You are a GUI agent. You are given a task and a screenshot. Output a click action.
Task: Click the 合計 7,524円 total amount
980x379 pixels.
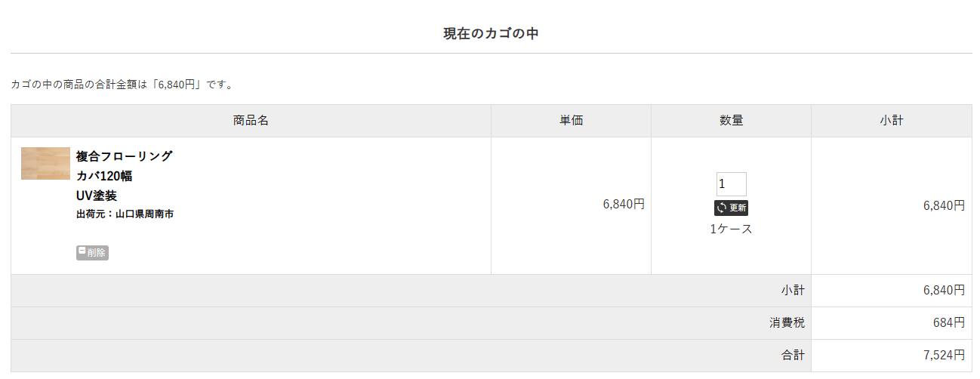pos(944,355)
